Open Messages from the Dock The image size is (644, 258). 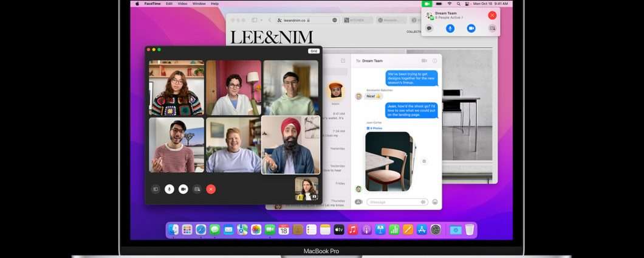[215, 229]
